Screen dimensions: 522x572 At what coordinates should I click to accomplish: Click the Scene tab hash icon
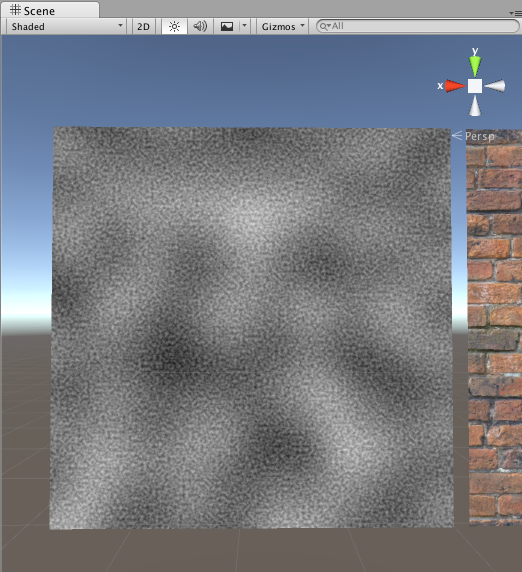point(15,10)
